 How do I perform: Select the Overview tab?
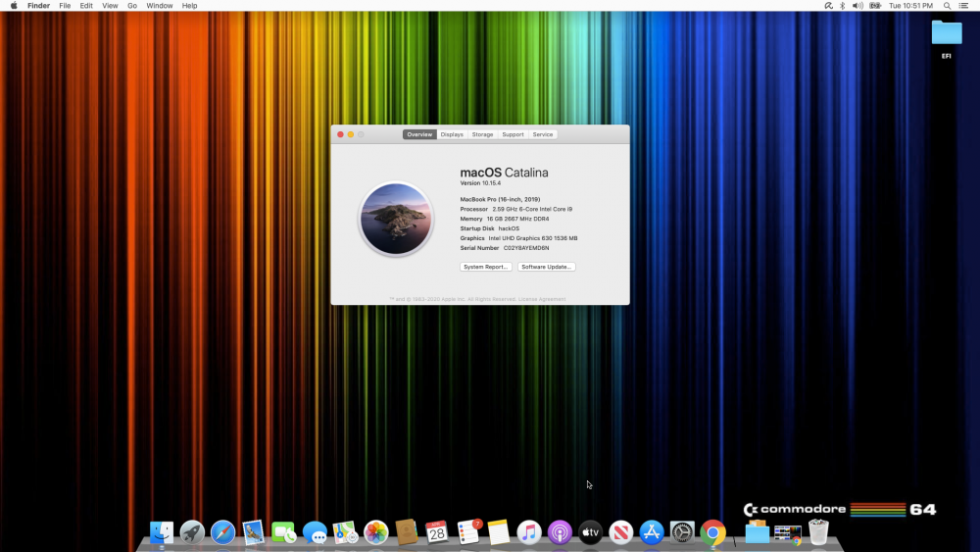coord(419,134)
